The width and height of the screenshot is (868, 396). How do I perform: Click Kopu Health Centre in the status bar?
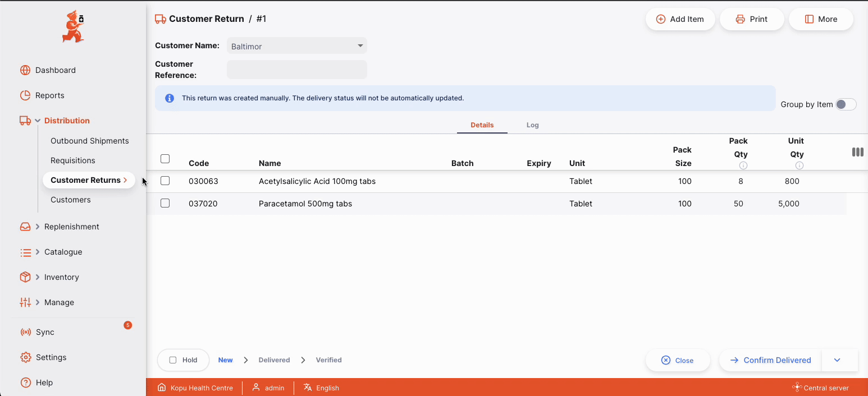pyautogui.click(x=202, y=388)
